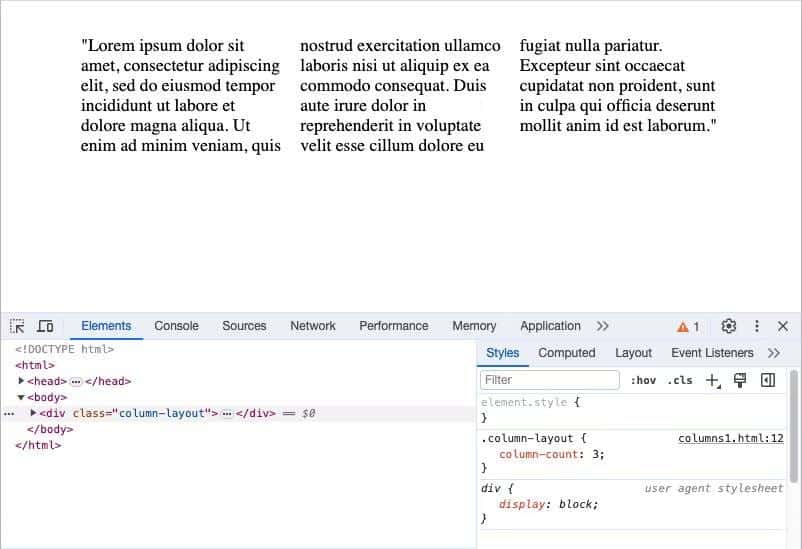This screenshot has width=802, height=549.
Task: Select the DOCTYPE html row
Action: pyautogui.click(x=64, y=349)
